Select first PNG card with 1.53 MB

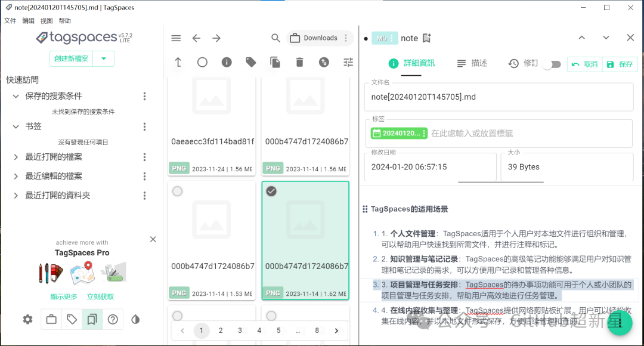(177, 191)
